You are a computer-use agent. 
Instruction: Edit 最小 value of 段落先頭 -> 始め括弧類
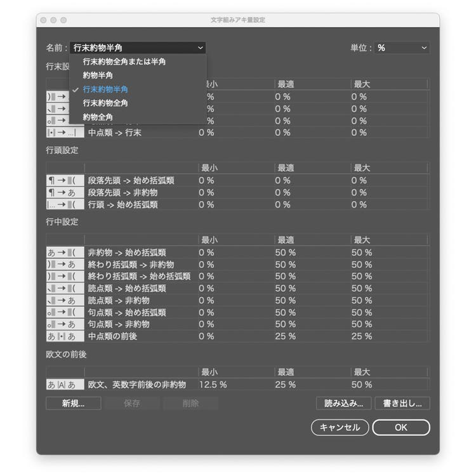206,181
